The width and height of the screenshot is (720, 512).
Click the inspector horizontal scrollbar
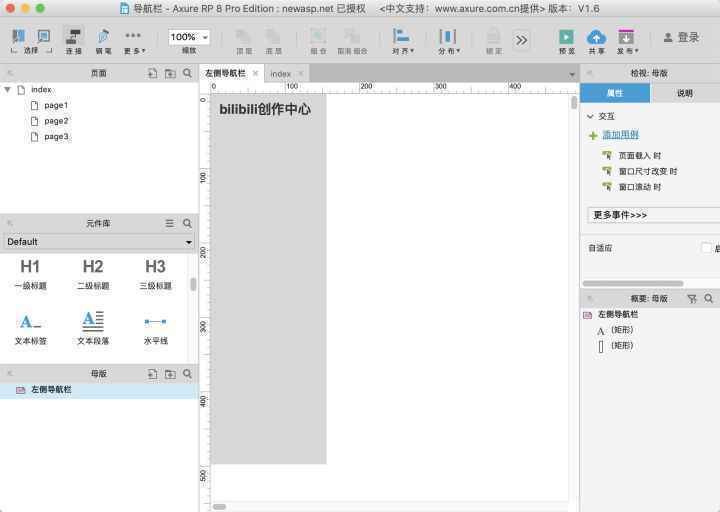633,283
